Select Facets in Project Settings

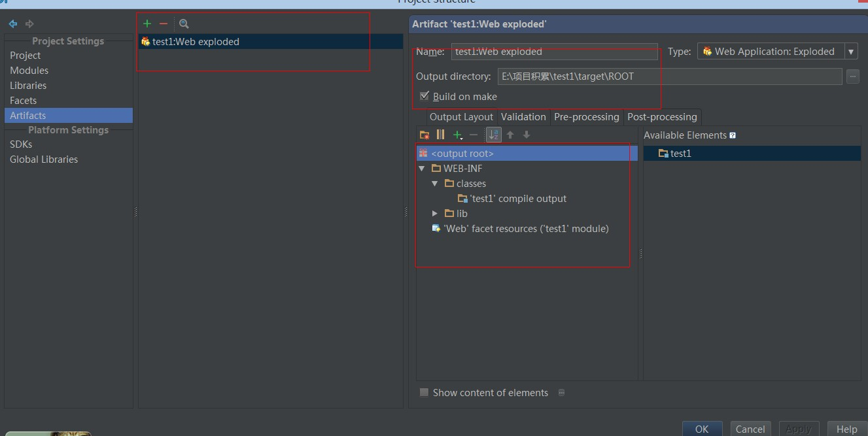coord(23,101)
